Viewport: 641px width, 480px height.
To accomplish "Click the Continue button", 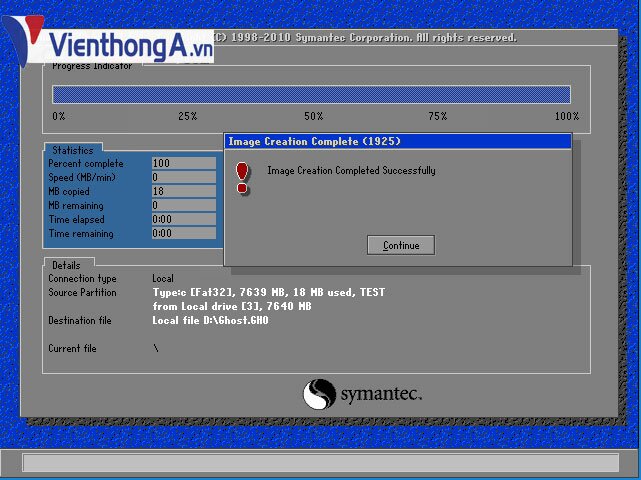I will pos(401,245).
